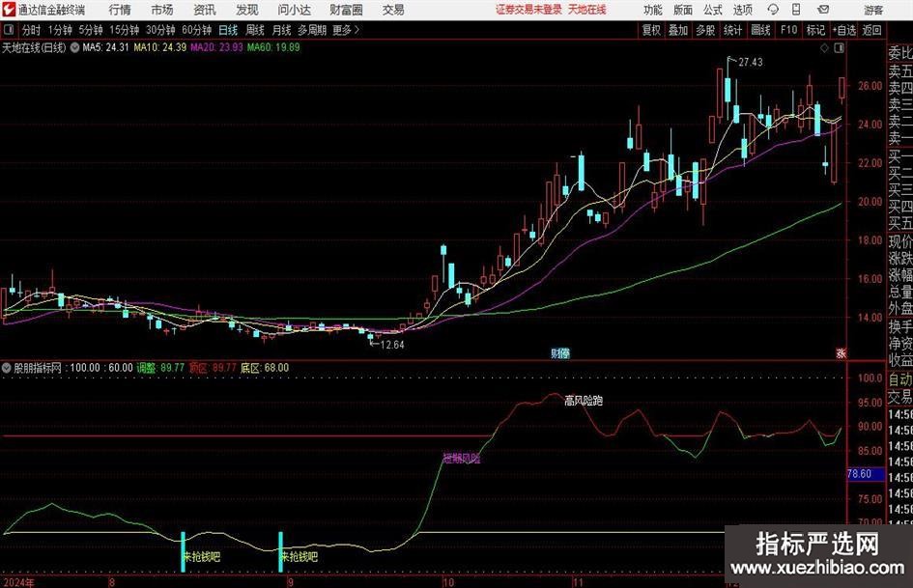Switch to the 周线 weekly chart tab
The height and width of the screenshot is (588, 913).
click(255, 30)
